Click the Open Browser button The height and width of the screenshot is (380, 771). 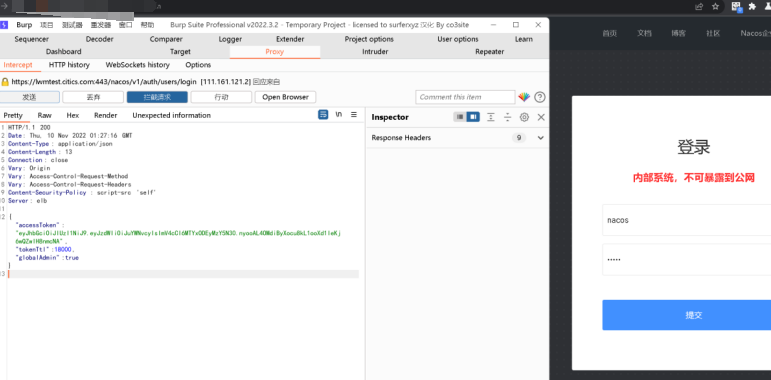[x=286, y=97]
